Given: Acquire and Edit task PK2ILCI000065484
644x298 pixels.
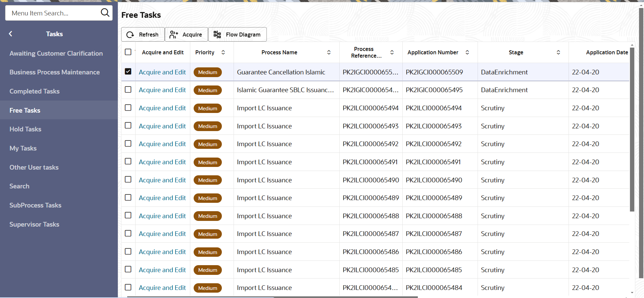Looking at the screenshot, I should pyautogui.click(x=162, y=288).
